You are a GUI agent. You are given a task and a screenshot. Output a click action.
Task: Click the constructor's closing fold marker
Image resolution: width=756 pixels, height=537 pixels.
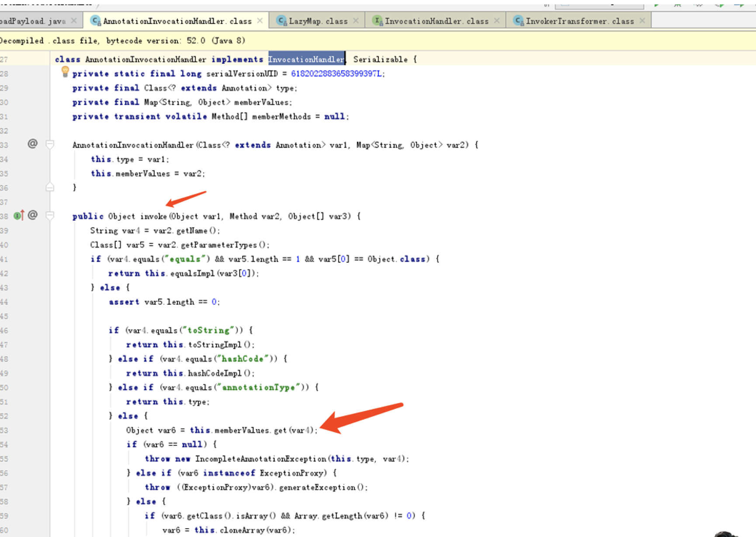point(50,187)
